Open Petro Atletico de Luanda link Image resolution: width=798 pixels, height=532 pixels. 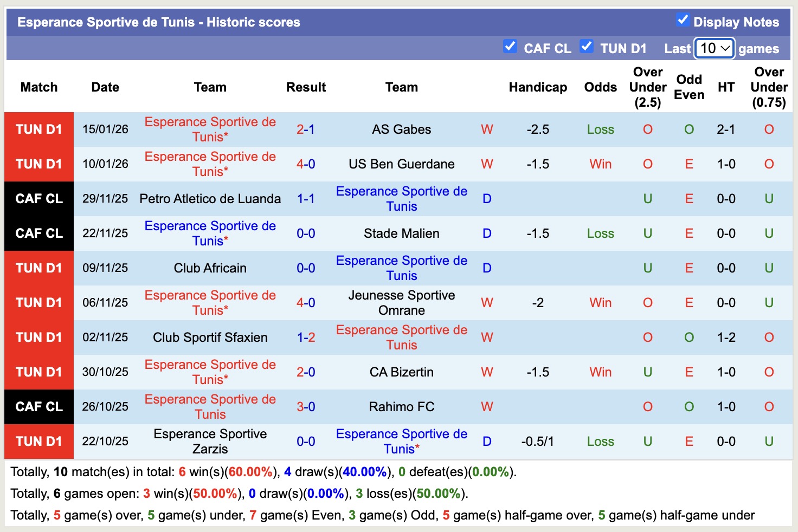[210, 199]
